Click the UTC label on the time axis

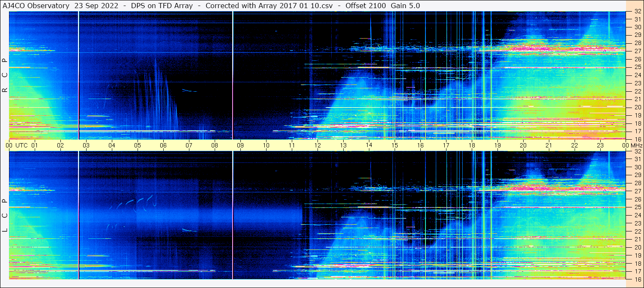click(x=21, y=145)
